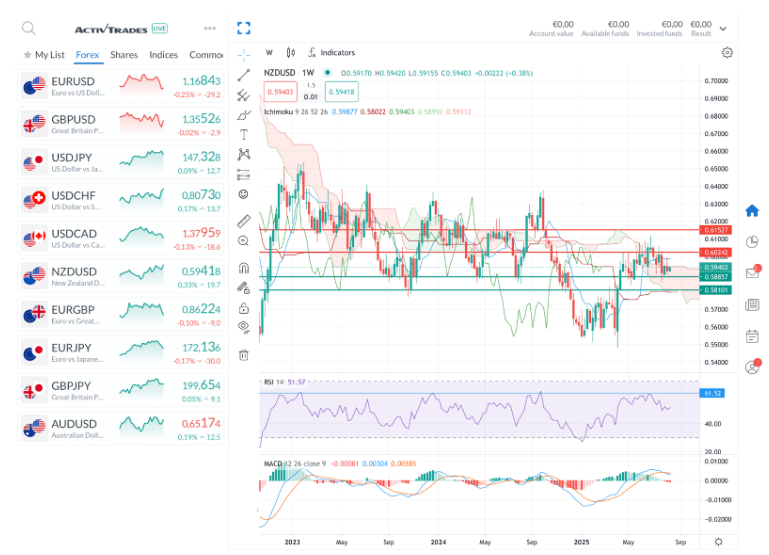Screen dimensions: 769x555
Task: Switch to the Indices tab
Action: coord(163,55)
